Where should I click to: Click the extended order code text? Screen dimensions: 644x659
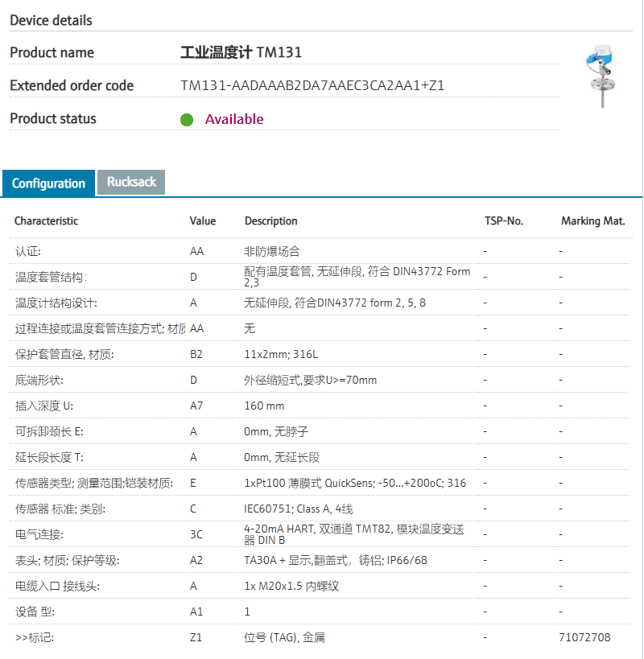click(x=312, y=85)
